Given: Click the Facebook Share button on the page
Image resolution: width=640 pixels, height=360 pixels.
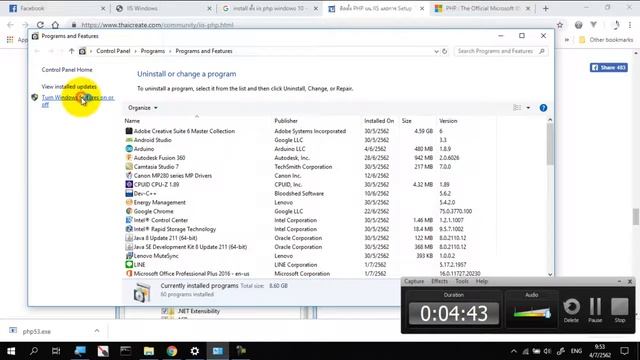Looking at the screenshot, I should point(609,67).
